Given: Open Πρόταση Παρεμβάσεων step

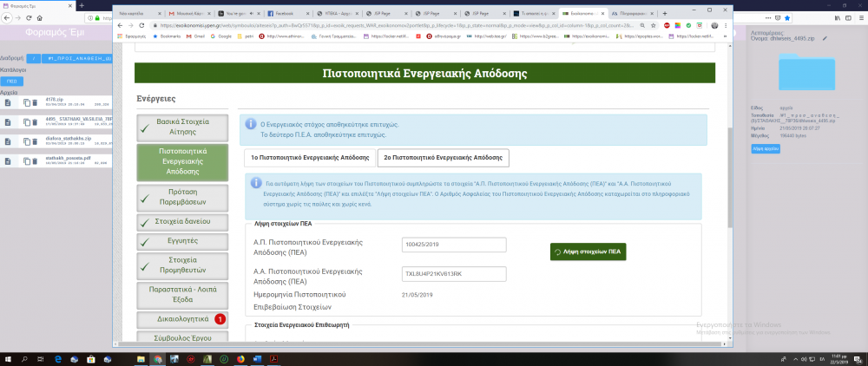Looking at the screenshot, I should pos(182,198).
